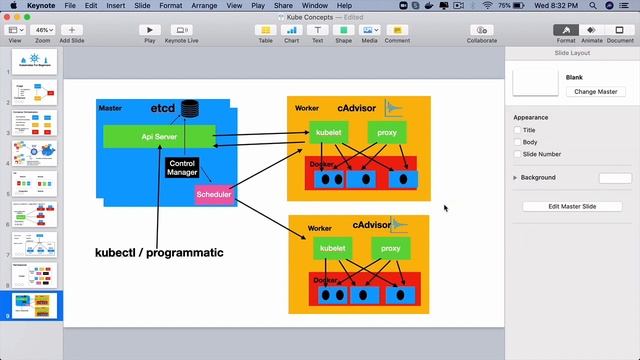The width and height of the screenshot is (640, 360).
Task: Open the Zoom 46% dropdown
Action: tap(42, 30)
